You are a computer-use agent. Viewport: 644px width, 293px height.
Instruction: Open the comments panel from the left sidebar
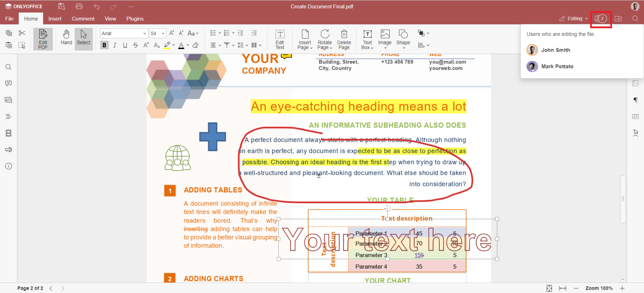coord(8,83)
